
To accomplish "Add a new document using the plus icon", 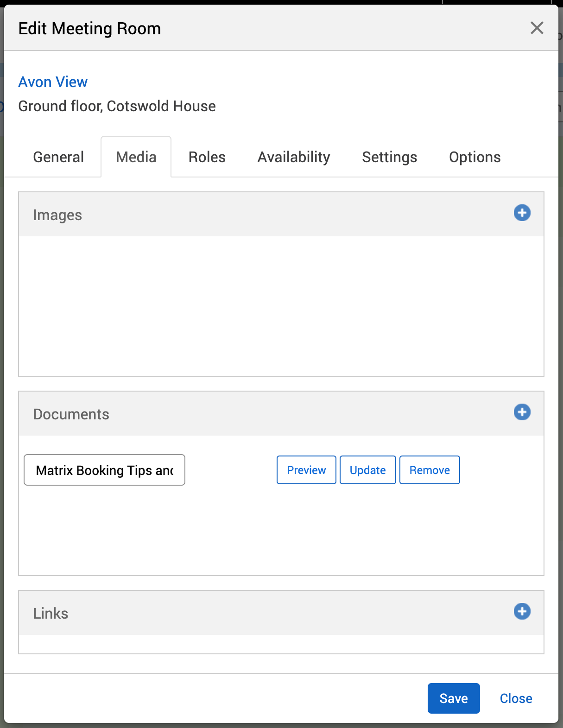I will click(x=522, y=412).
